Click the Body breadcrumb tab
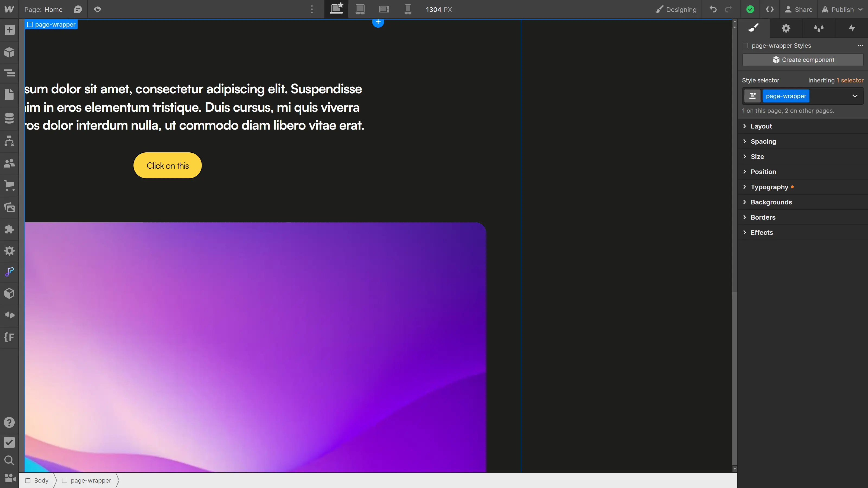The height and width of the screenshot is (488, 868). coord(40,480)
